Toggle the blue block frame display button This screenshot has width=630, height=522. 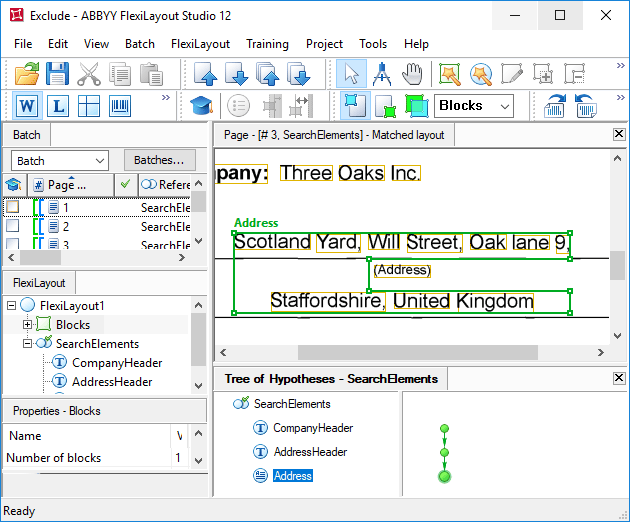(355, 106)
